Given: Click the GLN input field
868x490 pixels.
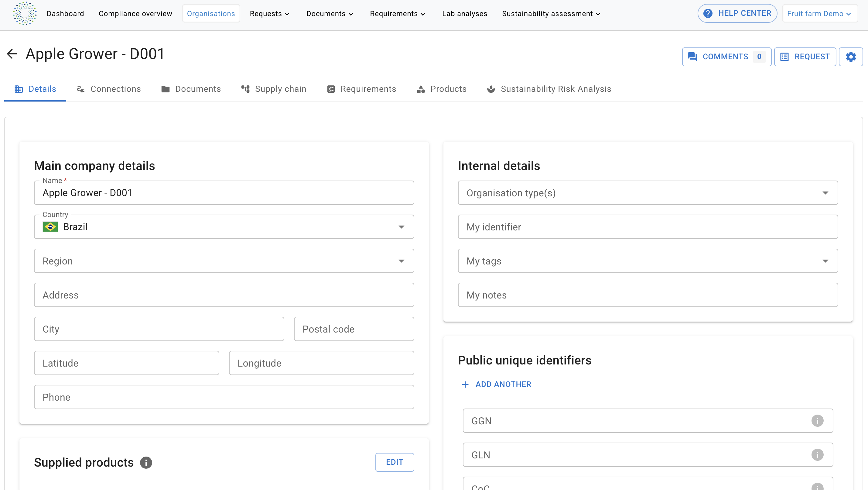Looking at the screenshot, I should point(648,455).
